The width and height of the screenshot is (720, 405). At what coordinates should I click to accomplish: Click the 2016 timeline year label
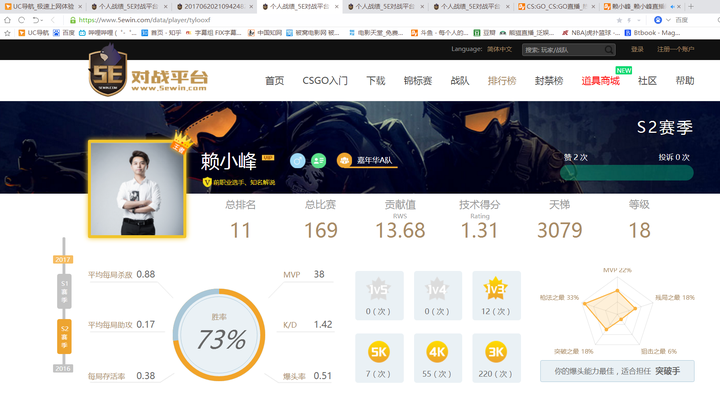click(62, 368)
